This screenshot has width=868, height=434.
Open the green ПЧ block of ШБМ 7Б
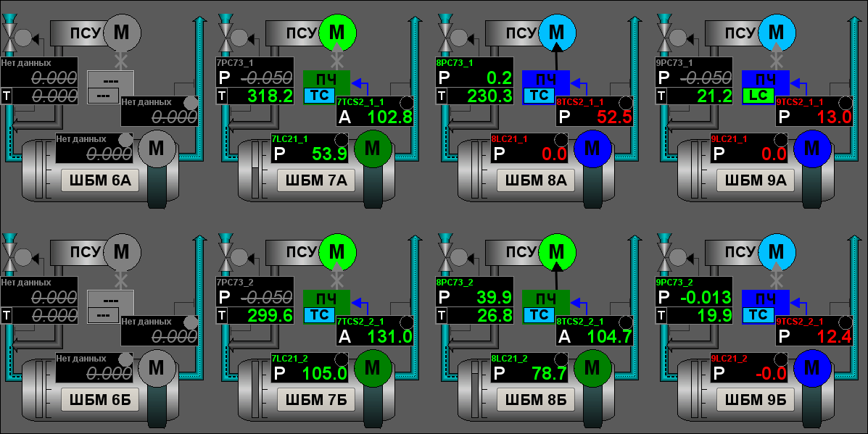pyautogui.click(x=326, y=299)
